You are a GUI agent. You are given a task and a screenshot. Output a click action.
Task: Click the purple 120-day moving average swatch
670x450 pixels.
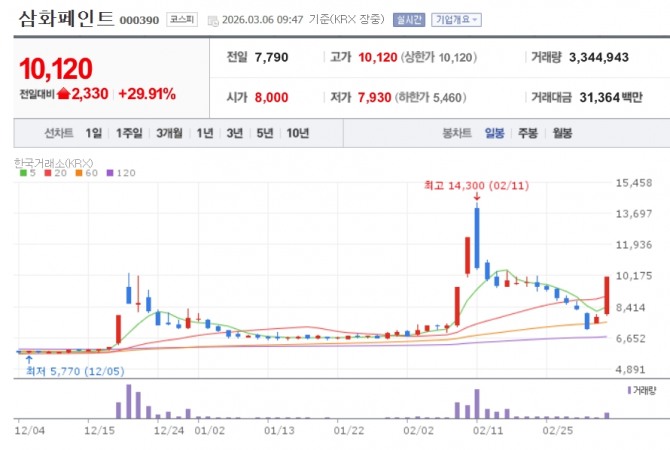tap(110, 173)
